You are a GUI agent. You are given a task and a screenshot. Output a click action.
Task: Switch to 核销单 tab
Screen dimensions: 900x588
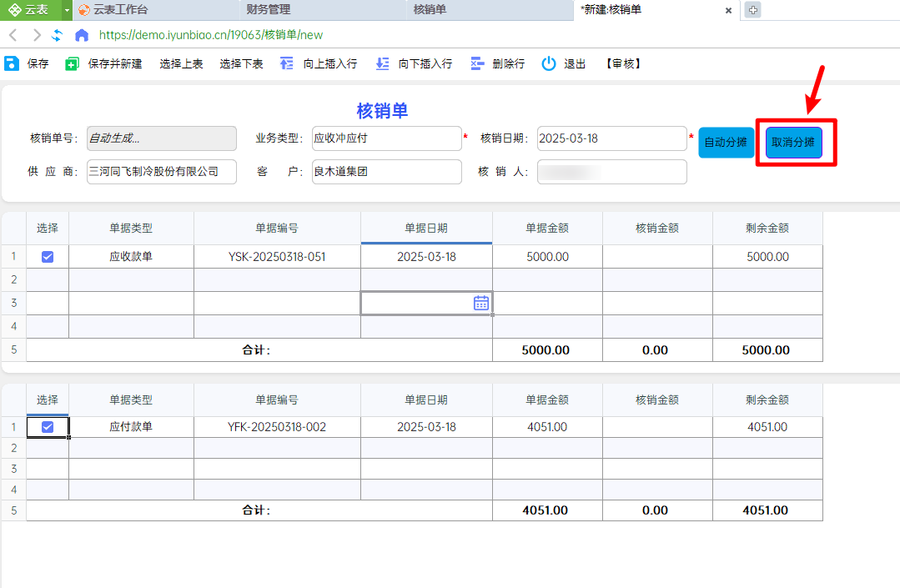point(489,10)
